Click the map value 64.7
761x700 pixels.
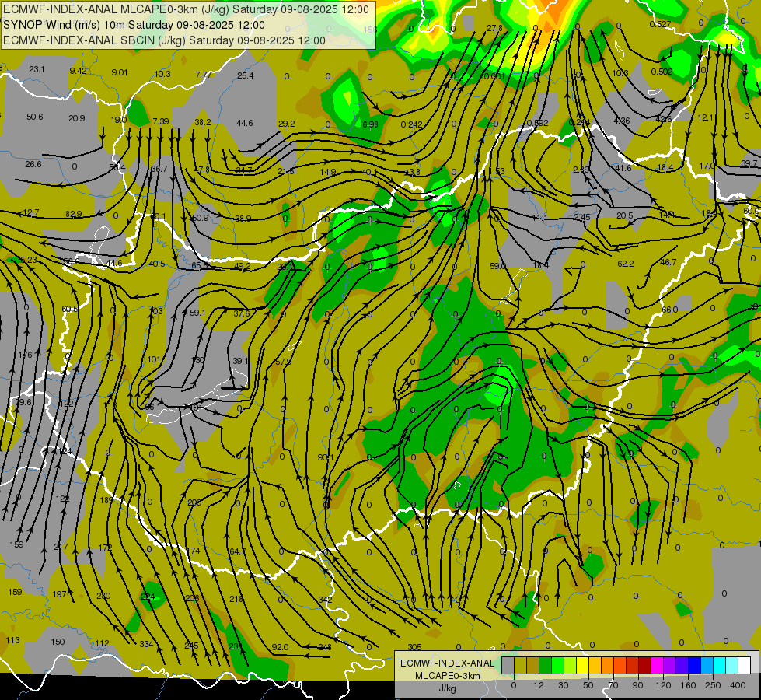237,551
